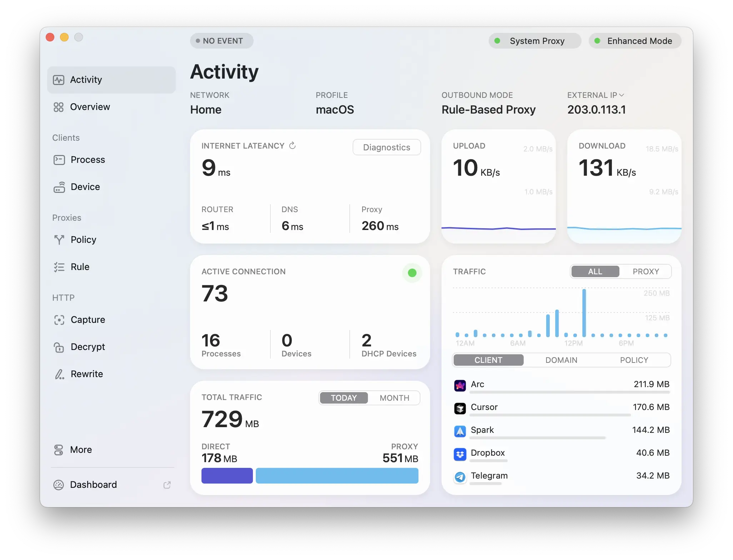Image resolution: width=733 pixels, height=560 pixels.
Task: Expand the External IP chevron dropdown
Action: (x=622, y=95)
